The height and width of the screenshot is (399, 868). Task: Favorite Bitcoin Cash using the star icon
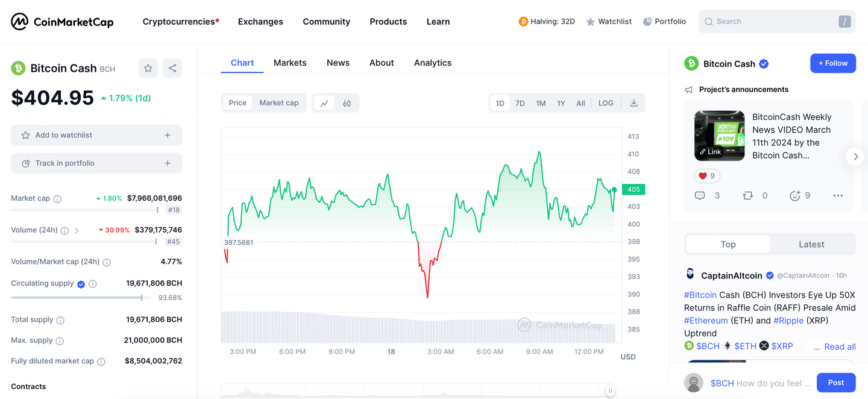[x=148, y=68]
